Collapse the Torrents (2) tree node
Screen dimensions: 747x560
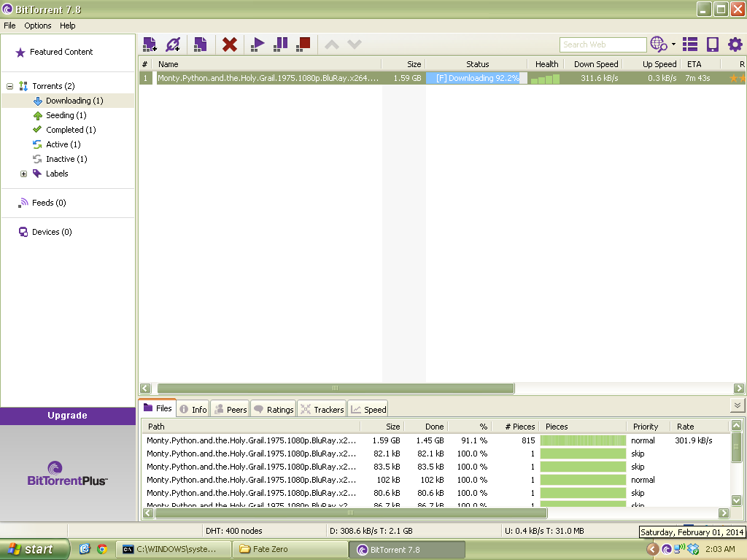click(9, 86)
